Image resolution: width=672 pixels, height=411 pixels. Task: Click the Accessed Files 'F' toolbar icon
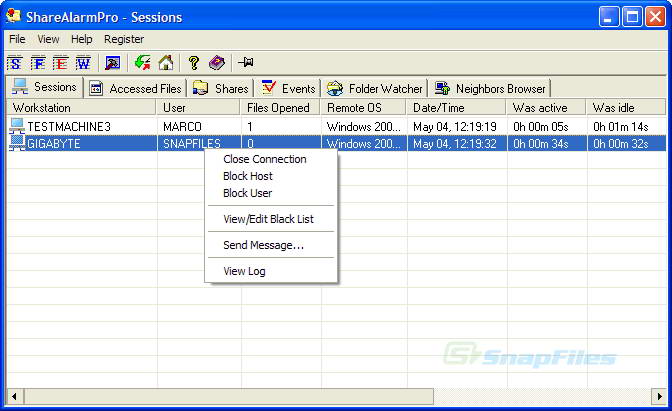pos(38,63)
